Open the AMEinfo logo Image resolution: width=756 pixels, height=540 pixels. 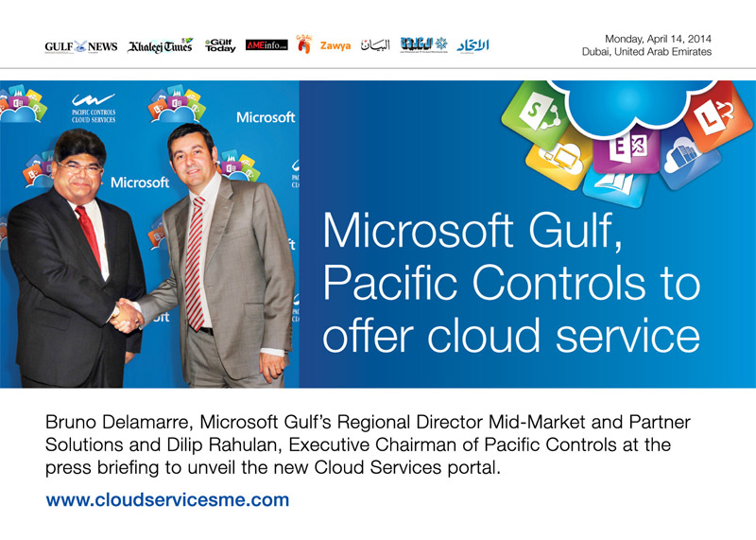(x=266, y=44)
